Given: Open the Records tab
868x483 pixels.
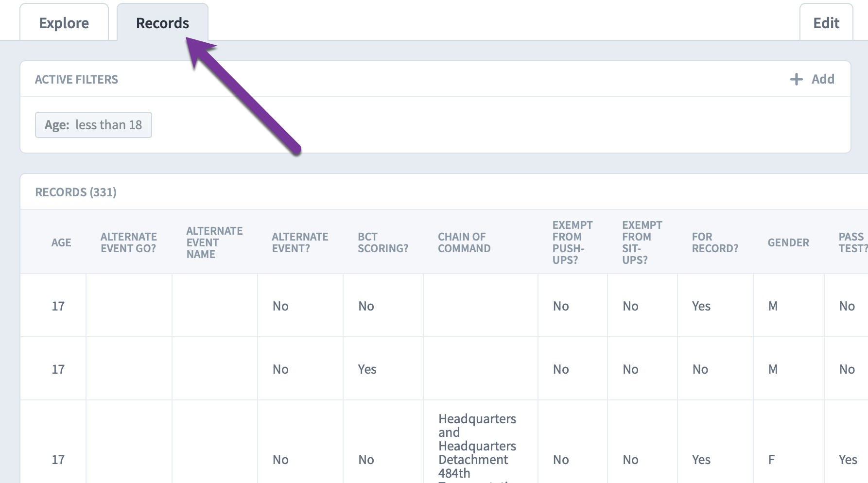Looking at the screenshot, I should tap(162, 23).
